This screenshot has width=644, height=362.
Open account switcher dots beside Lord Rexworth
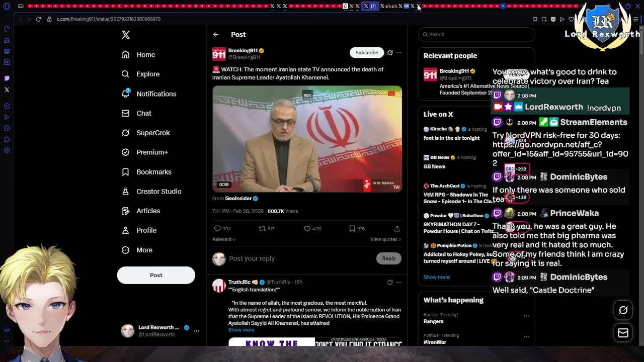point(197,331)
